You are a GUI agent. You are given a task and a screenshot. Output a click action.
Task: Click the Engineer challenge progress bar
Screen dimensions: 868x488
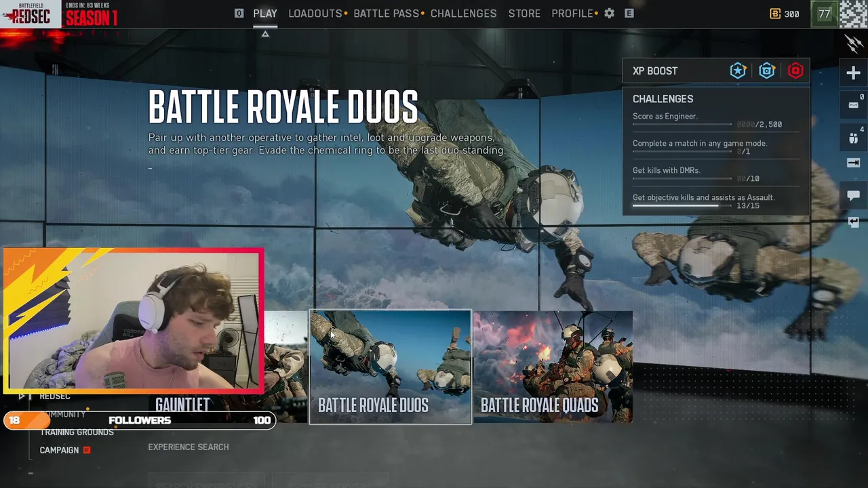click(x=682, y=124)
